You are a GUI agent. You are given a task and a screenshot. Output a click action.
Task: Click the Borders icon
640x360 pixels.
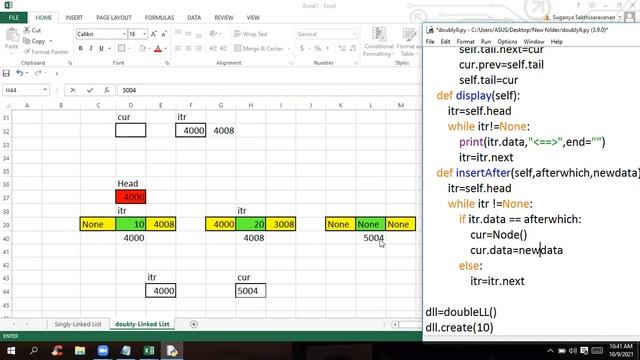(x=122, y=49)
